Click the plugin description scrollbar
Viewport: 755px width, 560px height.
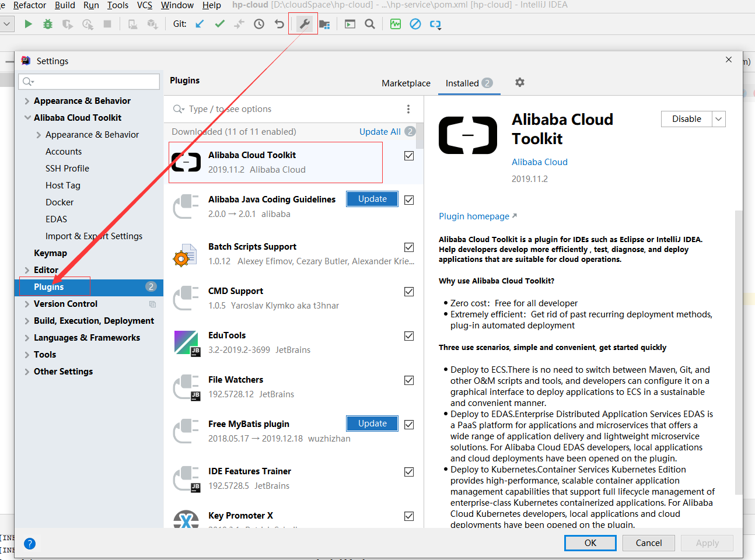pos(739,353)
